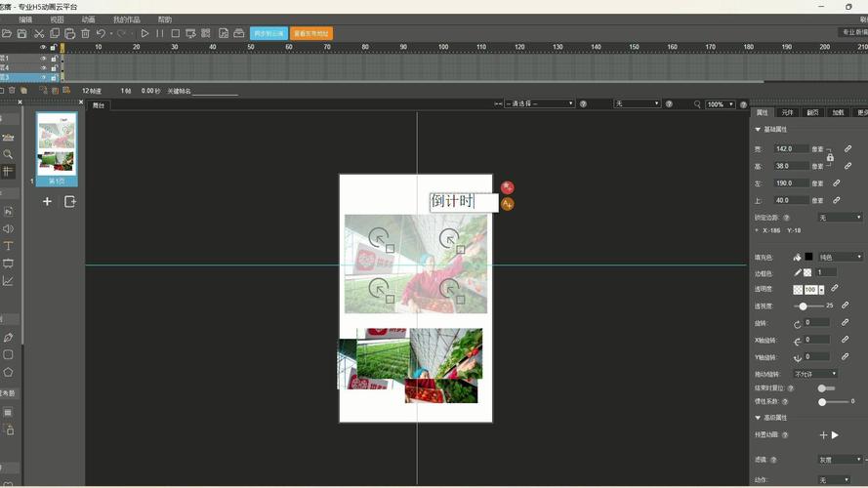
Task: Click the Delete trash icon in toolbar
Action: 85,33
